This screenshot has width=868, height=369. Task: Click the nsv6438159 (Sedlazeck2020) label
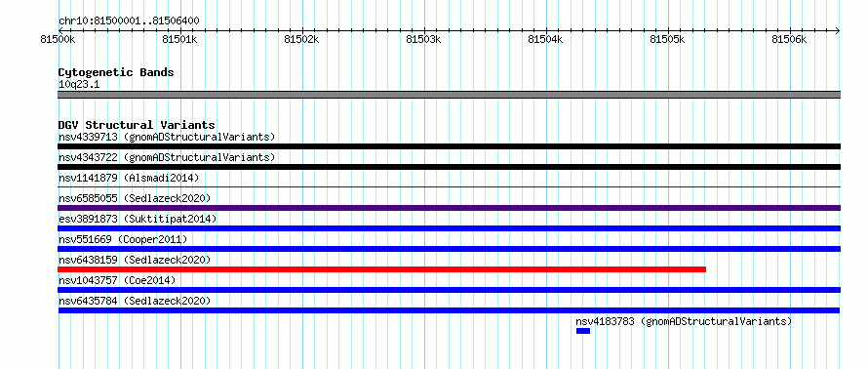tap(135, 260)
